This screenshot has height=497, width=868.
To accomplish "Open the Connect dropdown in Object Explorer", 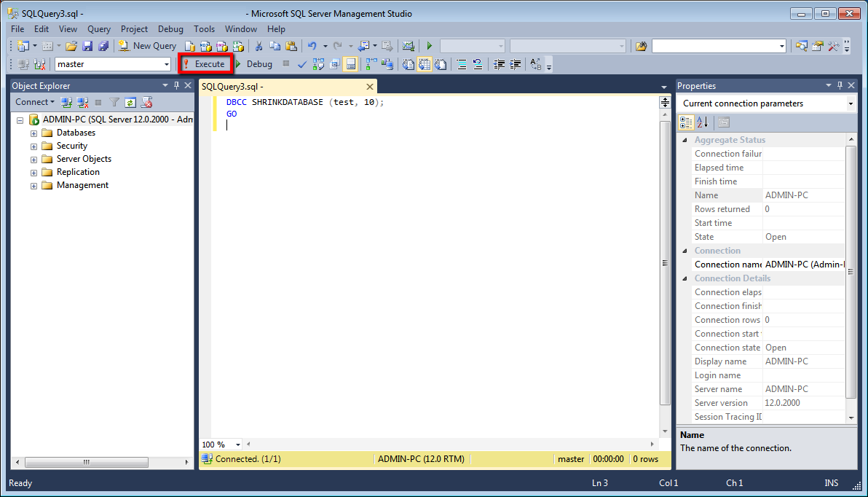I will (35, 103).
